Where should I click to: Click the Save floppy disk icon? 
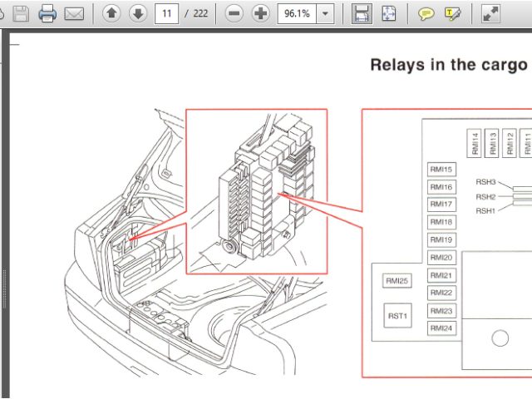point(21,13)
